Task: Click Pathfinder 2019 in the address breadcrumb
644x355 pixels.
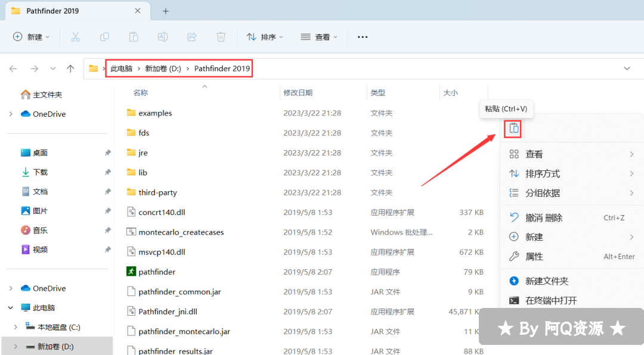Action: point(222,68)
